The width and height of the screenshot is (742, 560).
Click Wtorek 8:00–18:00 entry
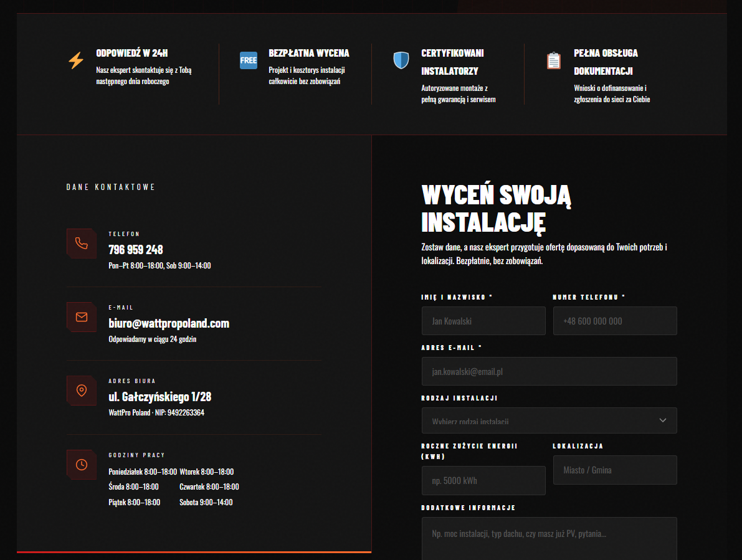point(207,472)
